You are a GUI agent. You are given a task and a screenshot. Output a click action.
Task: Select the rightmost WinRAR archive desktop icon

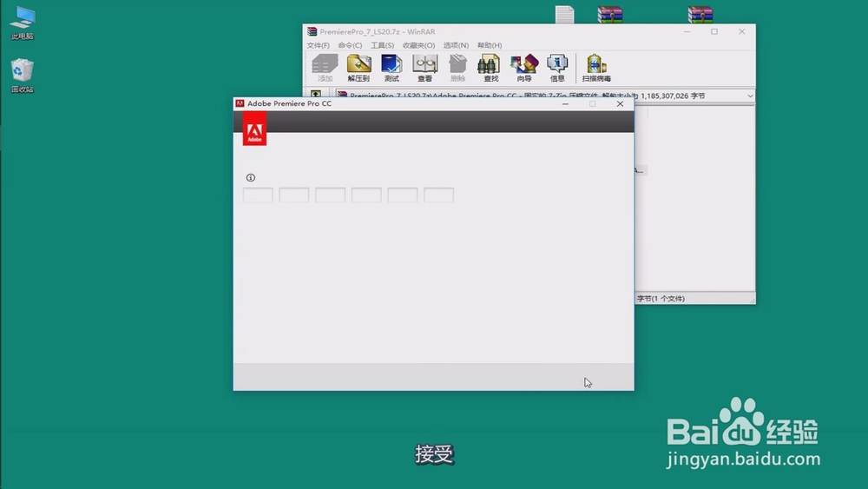tap(700, 15)
